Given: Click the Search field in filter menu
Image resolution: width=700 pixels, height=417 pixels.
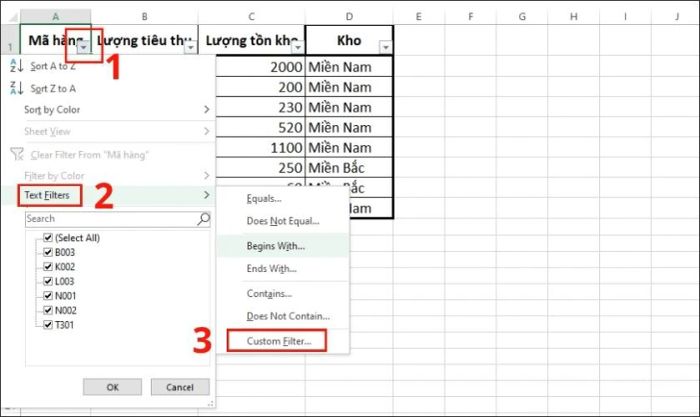Looking at the screenshot, I should pyautogui.click(x=117, y=219).
